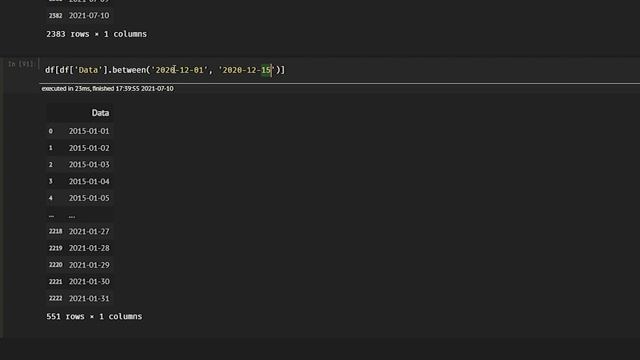The image size is (640, 360).
Task: Click the '2020-12-15' end date string
Action: click(247, 70)
